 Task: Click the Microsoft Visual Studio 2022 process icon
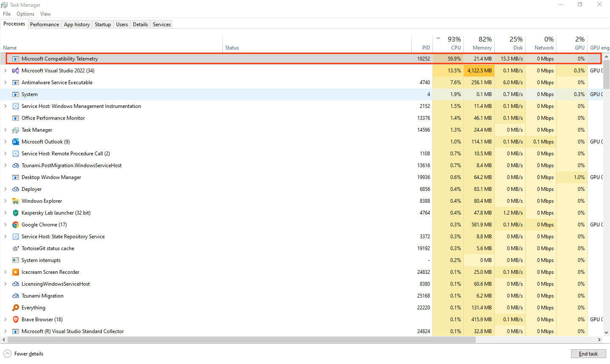click(16, 71)
